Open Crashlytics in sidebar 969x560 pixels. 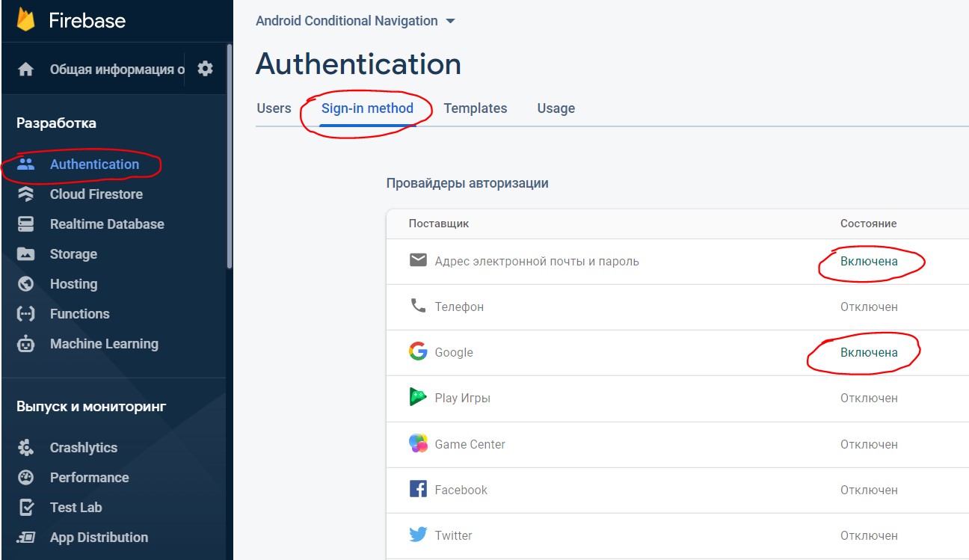pyautogui.click(x=84, y=447)
